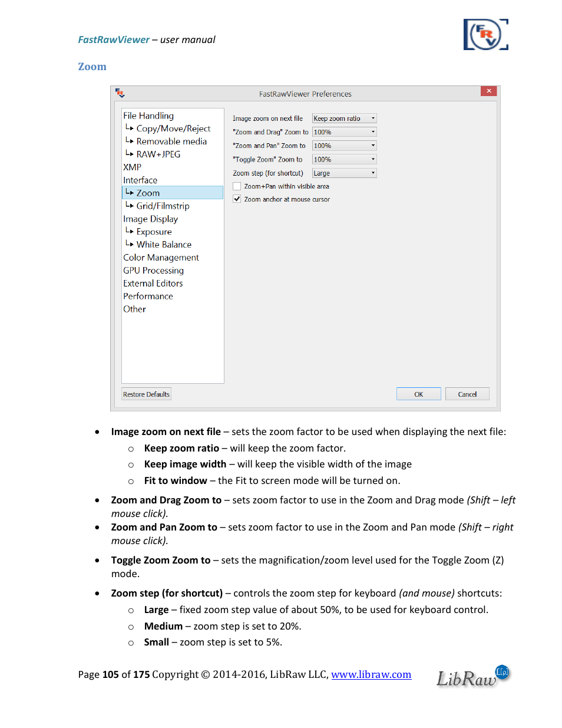Viewport: 562px width, 728px height.
Task: Click the "Small" zoom step bullet
Action: coord(156,643)
